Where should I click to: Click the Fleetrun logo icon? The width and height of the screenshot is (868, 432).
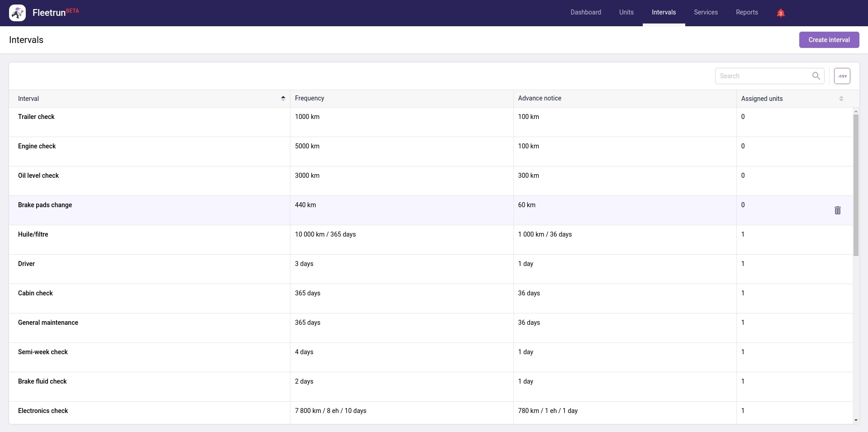[x=17, y=12]
